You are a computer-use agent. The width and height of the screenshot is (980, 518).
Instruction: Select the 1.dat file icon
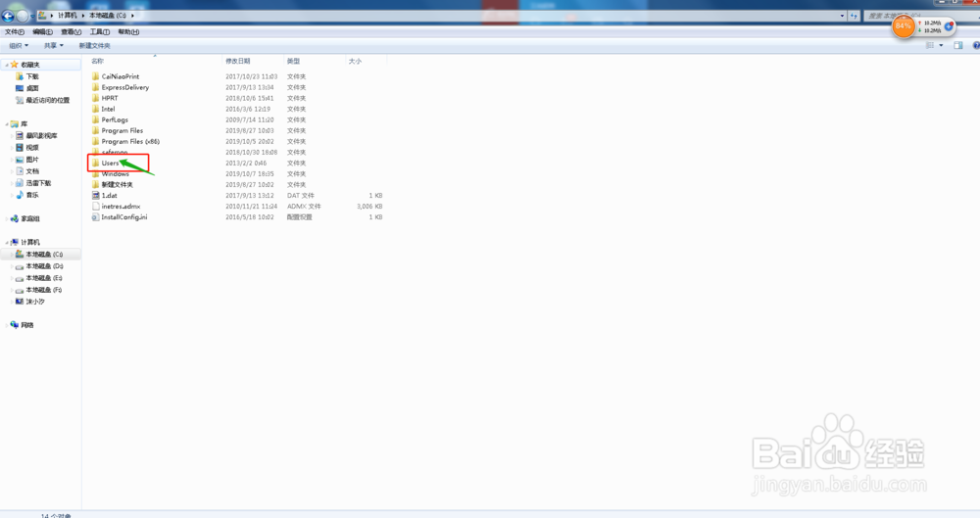pos(96,196)
